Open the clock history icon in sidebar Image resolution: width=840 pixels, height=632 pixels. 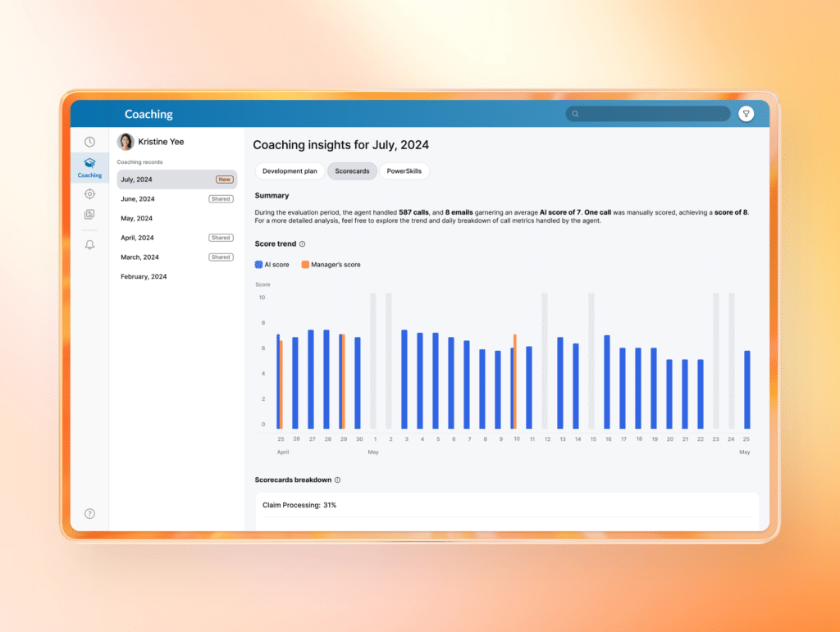tap(89, 143)
